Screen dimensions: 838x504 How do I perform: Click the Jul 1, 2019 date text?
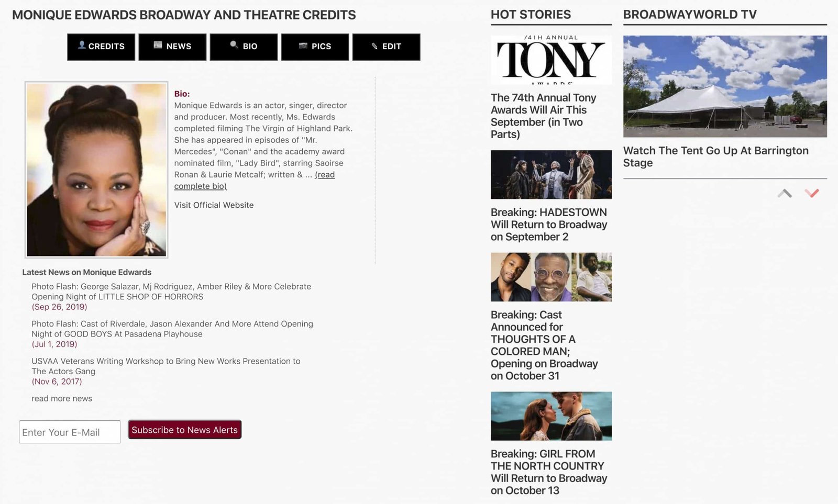[x=54, y=344]
